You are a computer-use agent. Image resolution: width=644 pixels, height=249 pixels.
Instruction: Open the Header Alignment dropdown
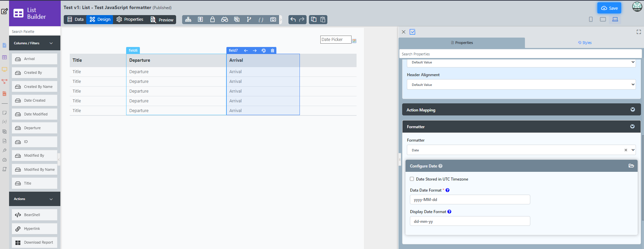click(x=521, y=85)
